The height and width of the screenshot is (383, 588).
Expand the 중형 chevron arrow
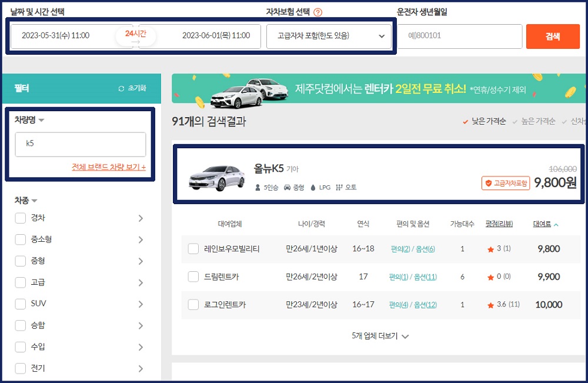point(141,261)
